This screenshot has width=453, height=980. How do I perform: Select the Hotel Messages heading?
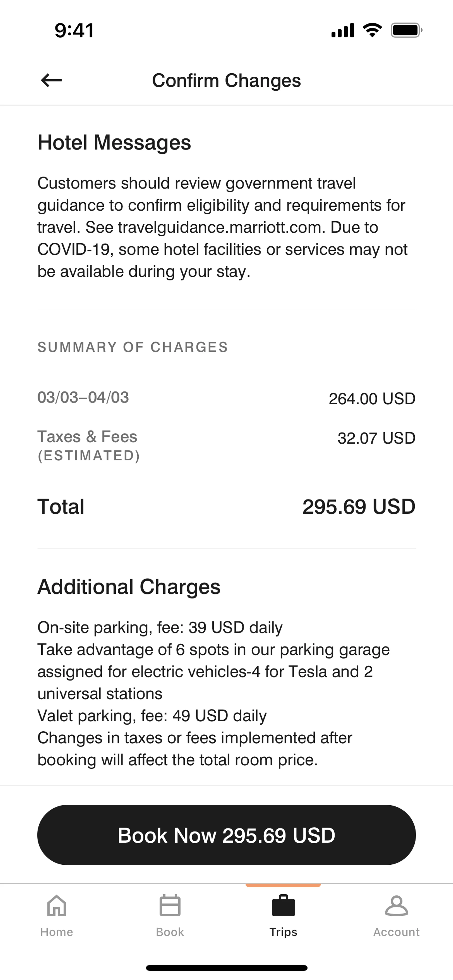coord(114,143)
